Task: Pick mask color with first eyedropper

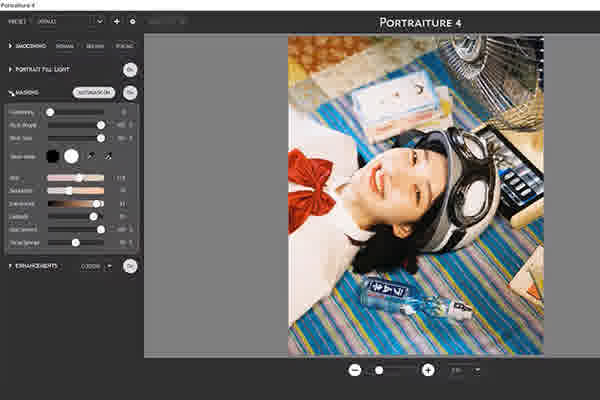Action: (91, 156)
